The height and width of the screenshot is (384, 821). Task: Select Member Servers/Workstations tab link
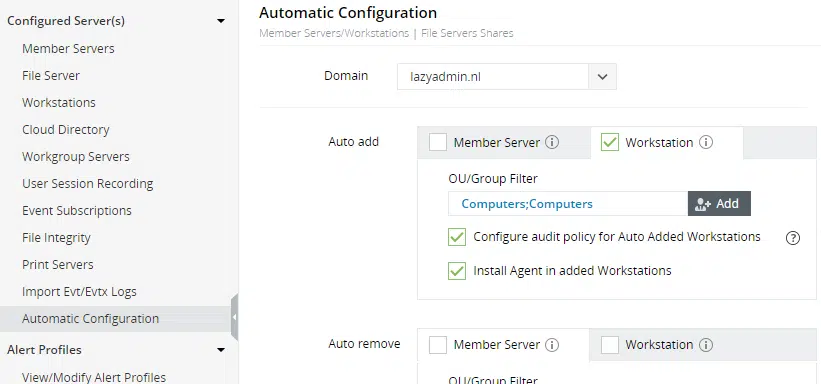(334, 34)
